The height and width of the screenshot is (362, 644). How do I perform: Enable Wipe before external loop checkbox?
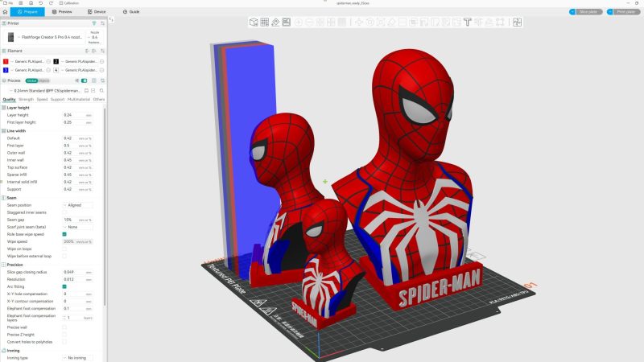(64, 256)
